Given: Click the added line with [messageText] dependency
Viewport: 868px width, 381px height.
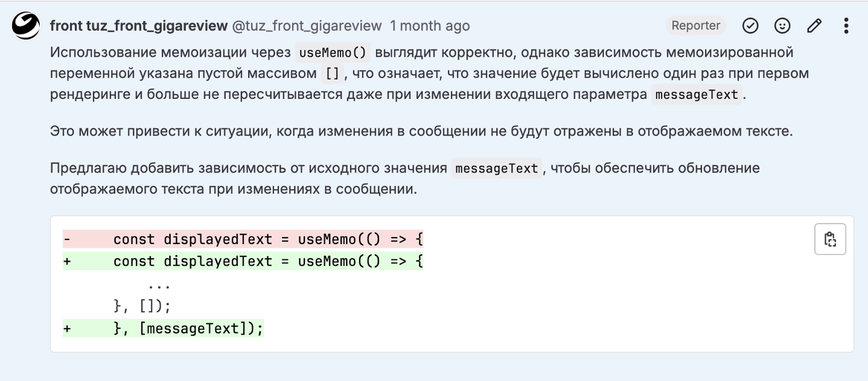Looking at the screenshot, I should [x=164, y=329].
